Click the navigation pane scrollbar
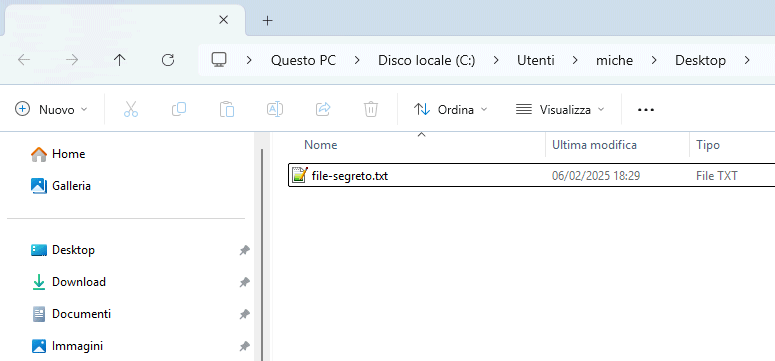775x361 pixels. (262, 255)
